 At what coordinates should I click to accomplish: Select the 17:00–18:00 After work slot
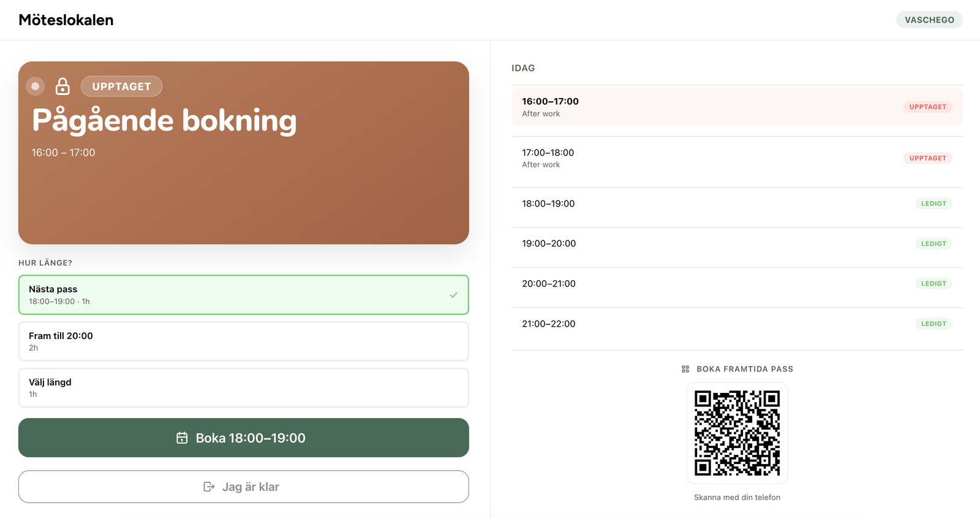coord(737,158)
